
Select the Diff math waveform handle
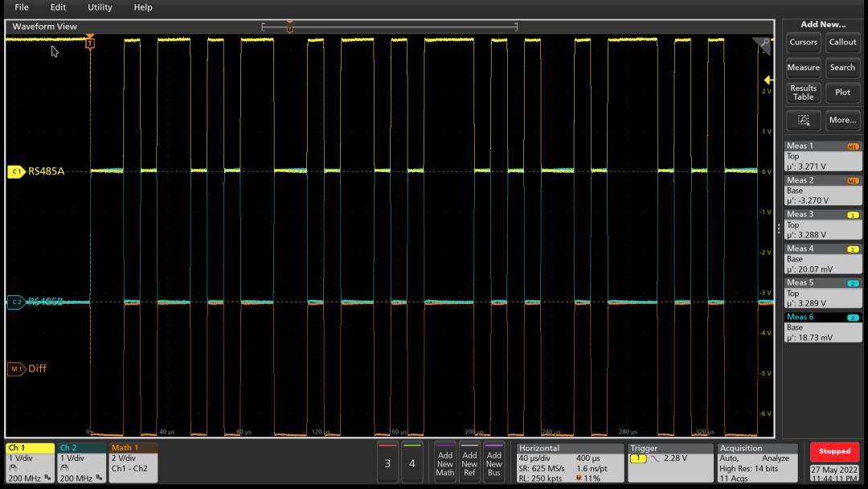(x=16, y=368)
